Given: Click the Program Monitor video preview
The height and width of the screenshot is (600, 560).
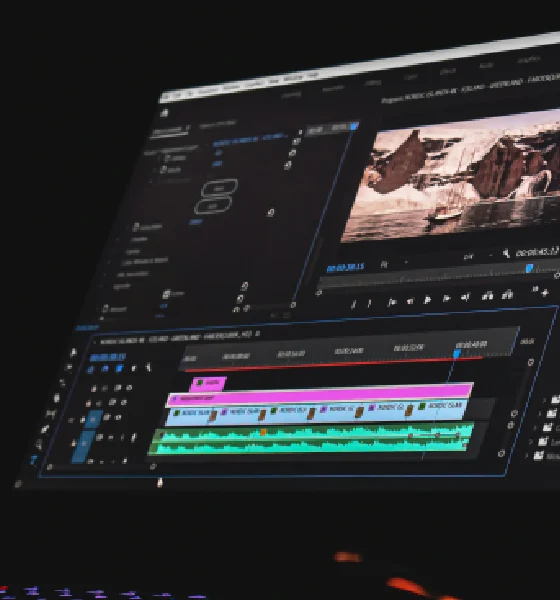Looking at the screenshot, I should pos(451,176).
